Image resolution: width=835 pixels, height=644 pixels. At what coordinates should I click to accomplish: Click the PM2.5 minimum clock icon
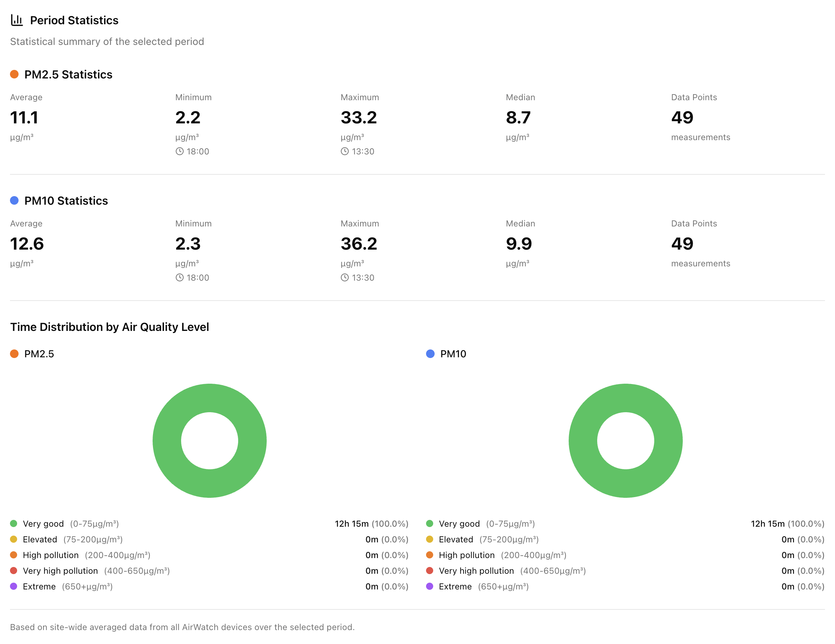pyautogui.click(x=179, y=152)
